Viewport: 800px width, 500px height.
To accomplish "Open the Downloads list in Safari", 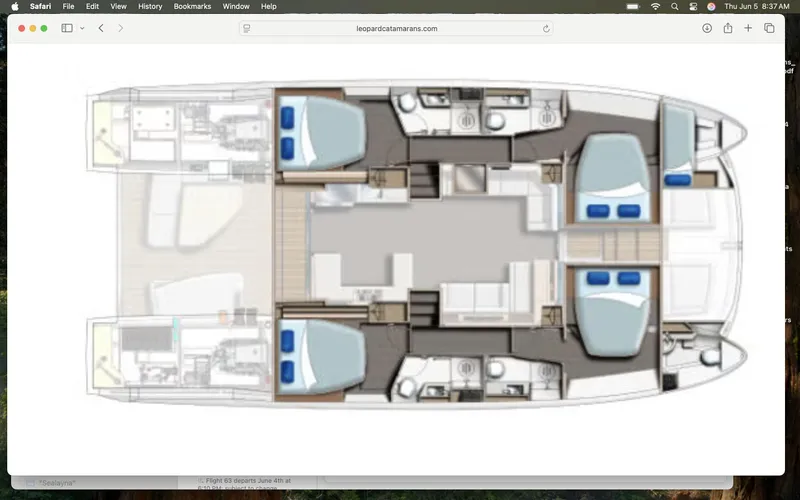I will 707,28.
